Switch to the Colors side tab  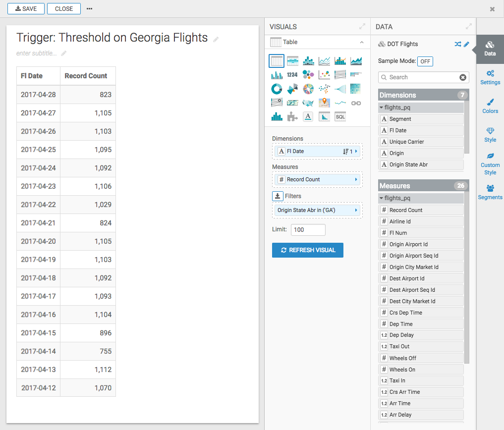point(490,106)
